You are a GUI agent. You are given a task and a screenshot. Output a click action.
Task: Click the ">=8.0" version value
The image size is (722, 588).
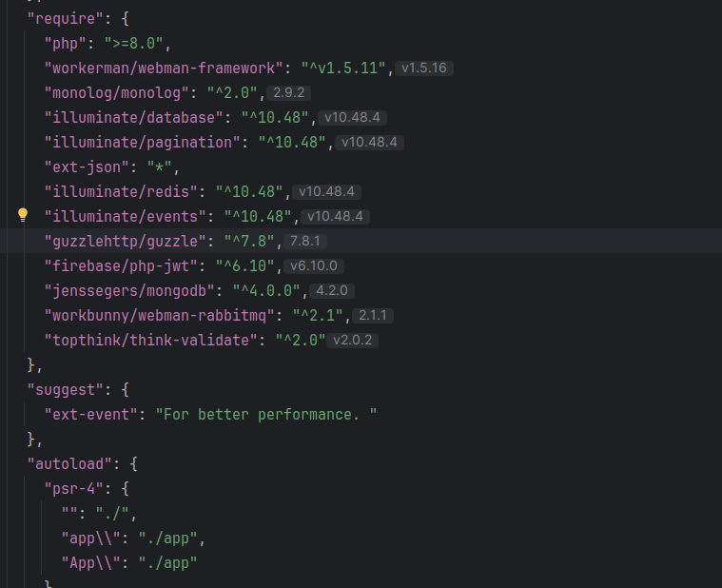point(133,44)
